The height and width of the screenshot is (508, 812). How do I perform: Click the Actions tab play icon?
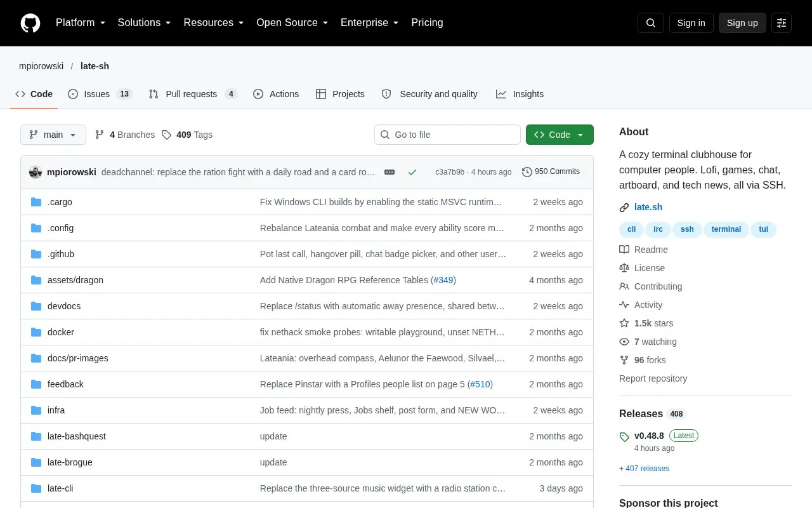[x=258, y=94]
